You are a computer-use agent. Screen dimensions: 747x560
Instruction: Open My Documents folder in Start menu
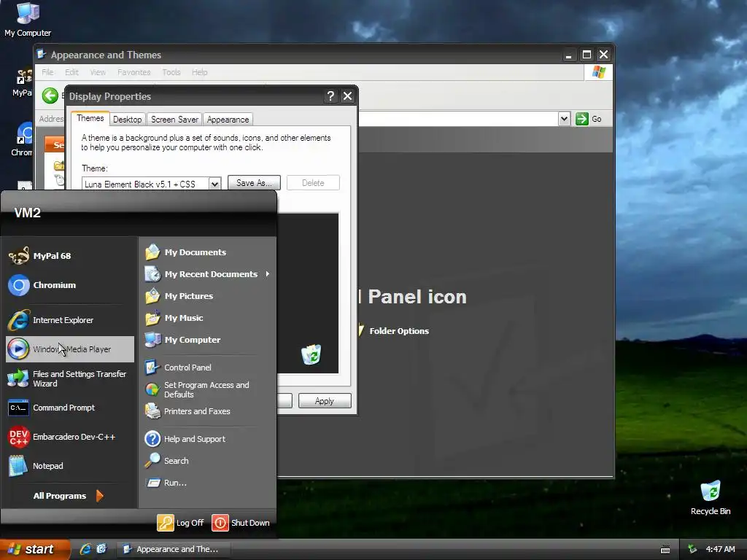(207, 252)
